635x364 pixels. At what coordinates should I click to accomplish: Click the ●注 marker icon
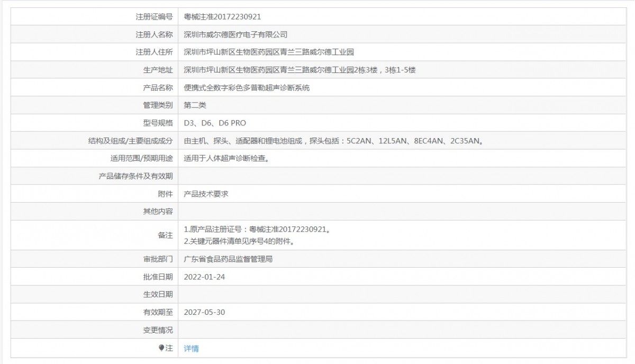(x=161, y=348)
